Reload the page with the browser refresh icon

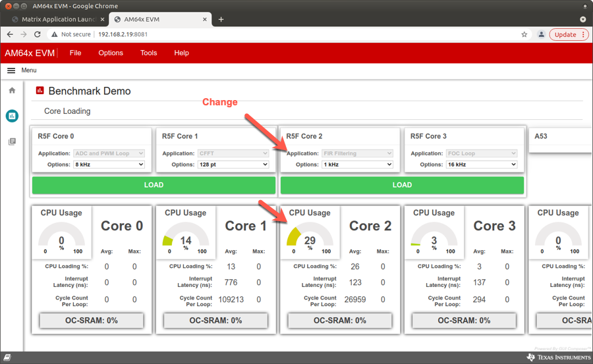click(38, 34)
